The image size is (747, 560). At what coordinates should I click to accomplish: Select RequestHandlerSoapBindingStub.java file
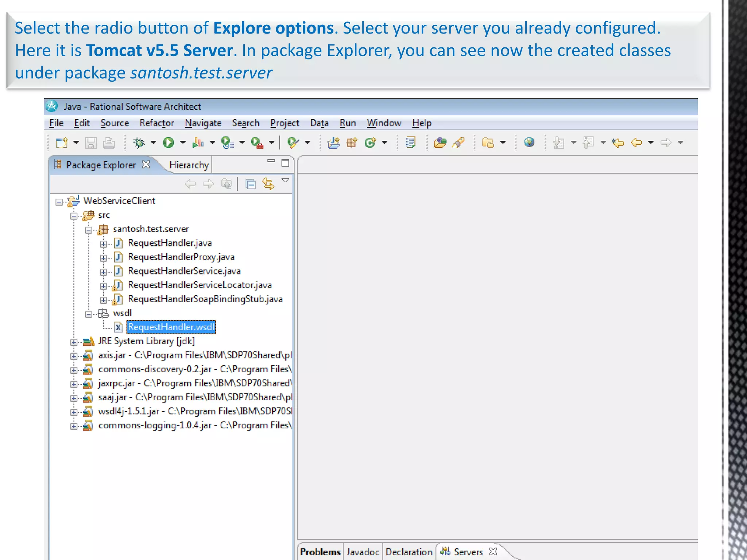pos(205,299)
